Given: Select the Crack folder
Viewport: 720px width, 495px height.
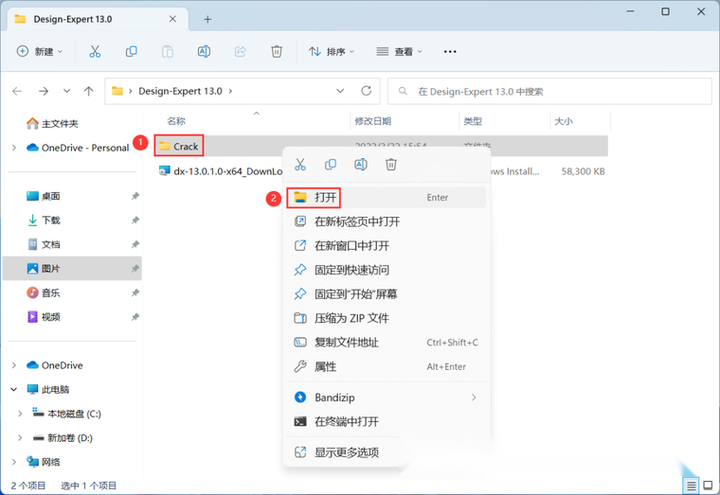Looking at the screenshot, I should pos(179,146).
